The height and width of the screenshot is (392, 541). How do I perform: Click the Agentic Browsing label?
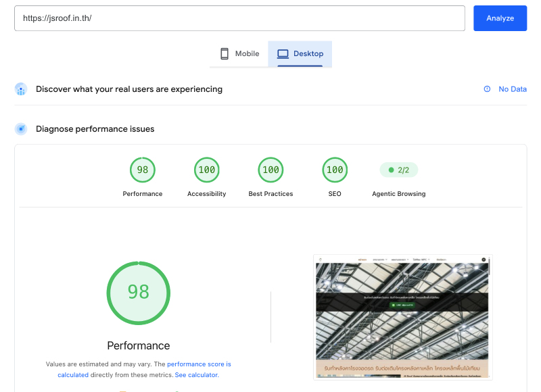click(x=399, y=194)
